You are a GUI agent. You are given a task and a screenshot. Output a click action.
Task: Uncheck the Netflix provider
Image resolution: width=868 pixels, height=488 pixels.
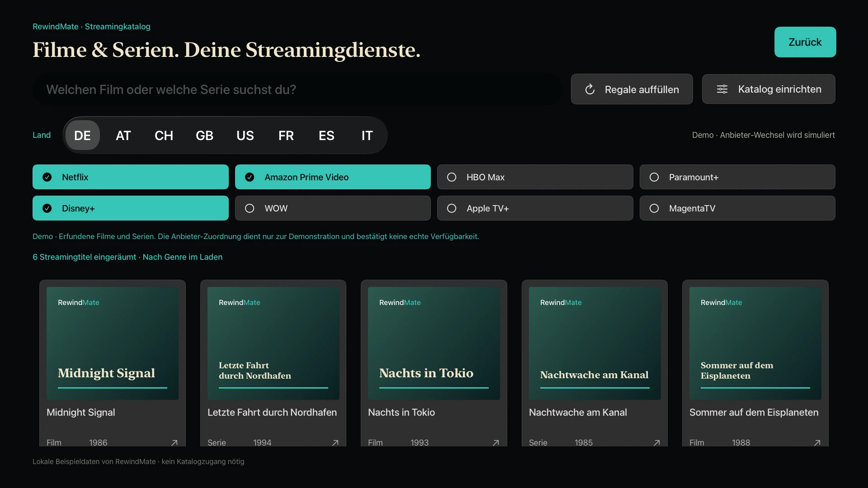[131, 177]
